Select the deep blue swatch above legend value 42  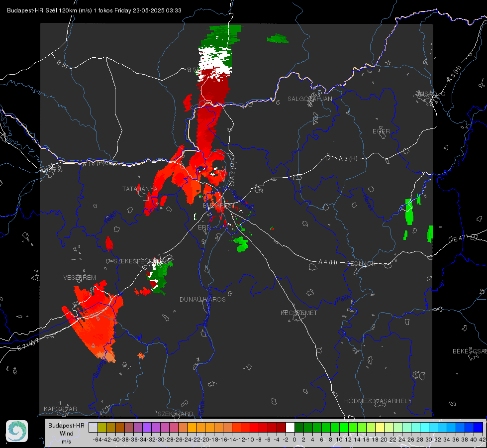(x=479, y=427)
